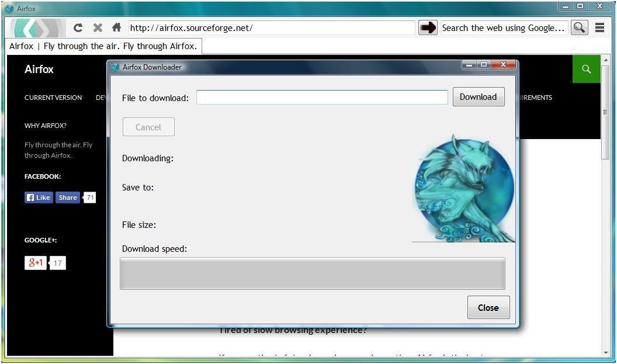Click the download progress bar
This screenshot has height=364, width=617.
coord(313,273)
